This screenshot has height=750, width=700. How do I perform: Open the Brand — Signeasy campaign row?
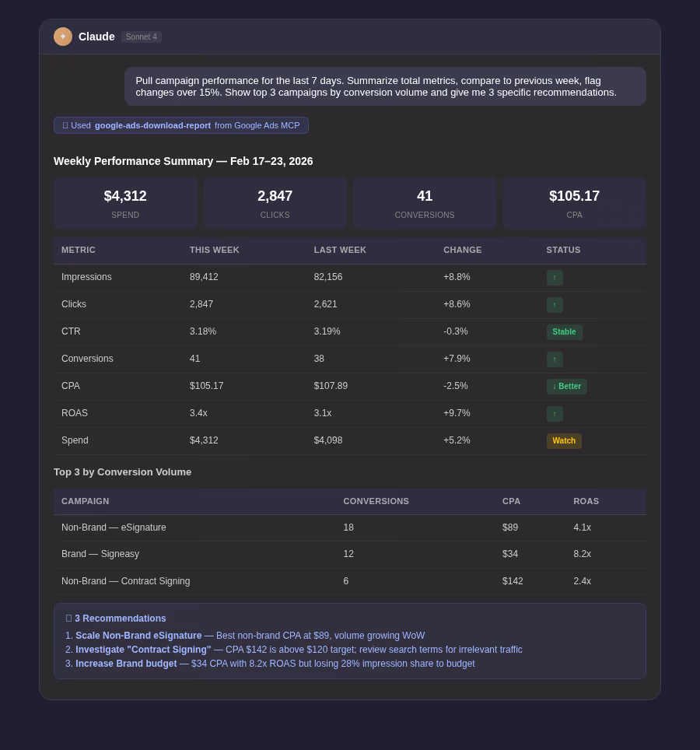(350, 555)
